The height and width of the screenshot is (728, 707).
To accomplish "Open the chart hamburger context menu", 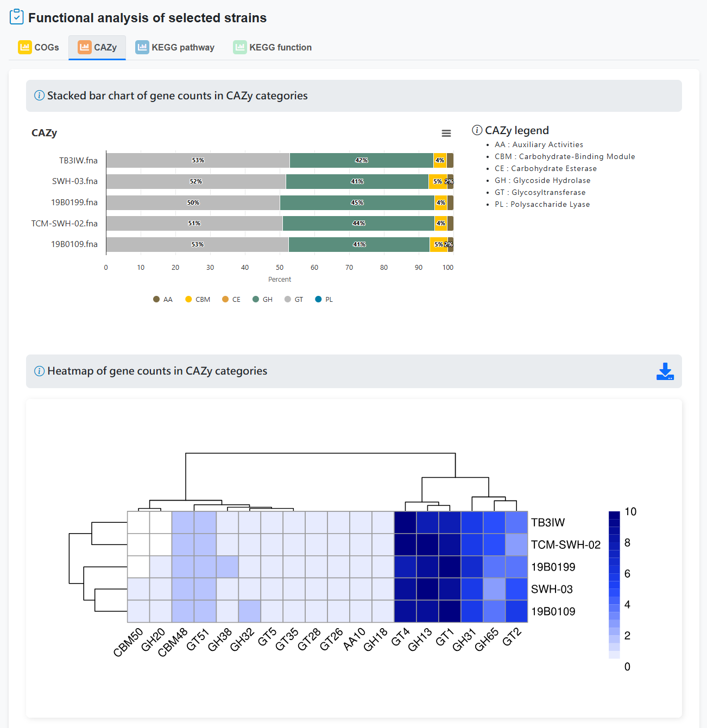I will (446, 134).
